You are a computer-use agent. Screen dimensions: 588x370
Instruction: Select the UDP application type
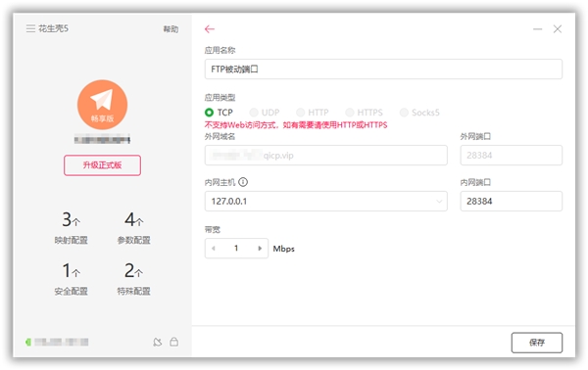[265, 113]
